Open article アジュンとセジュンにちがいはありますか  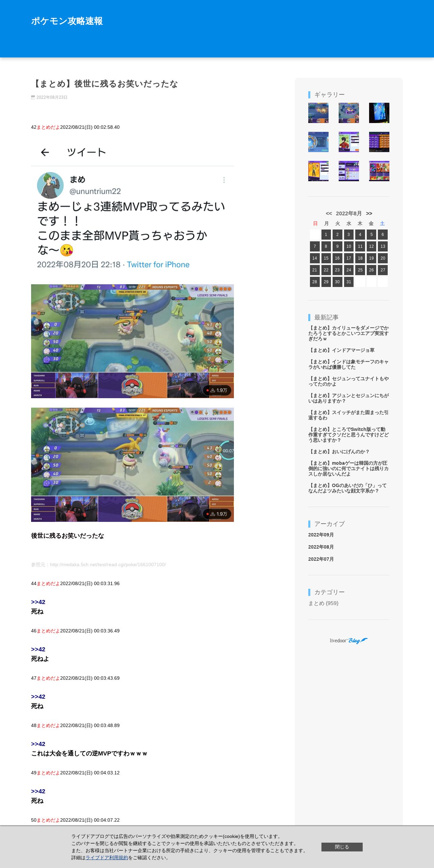[348, 398]
